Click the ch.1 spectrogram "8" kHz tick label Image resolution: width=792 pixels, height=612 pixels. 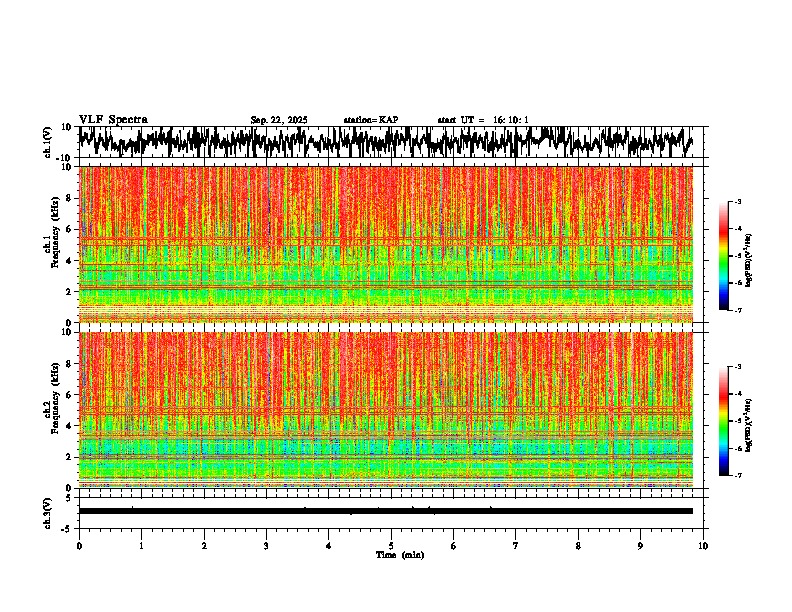click(69, 198)
